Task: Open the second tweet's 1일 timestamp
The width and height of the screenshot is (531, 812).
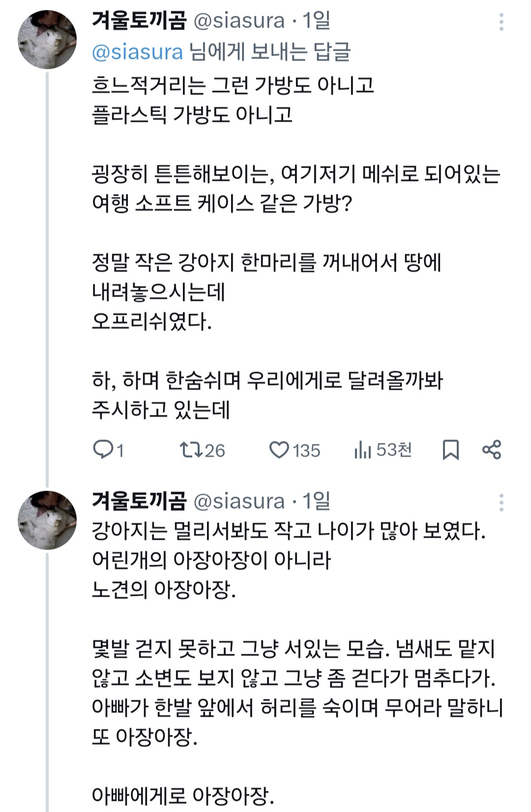Action: click(316, 501)
